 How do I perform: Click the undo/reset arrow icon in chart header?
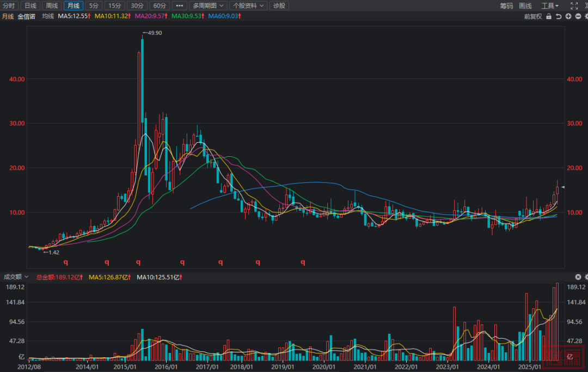(x=559, y=16)
